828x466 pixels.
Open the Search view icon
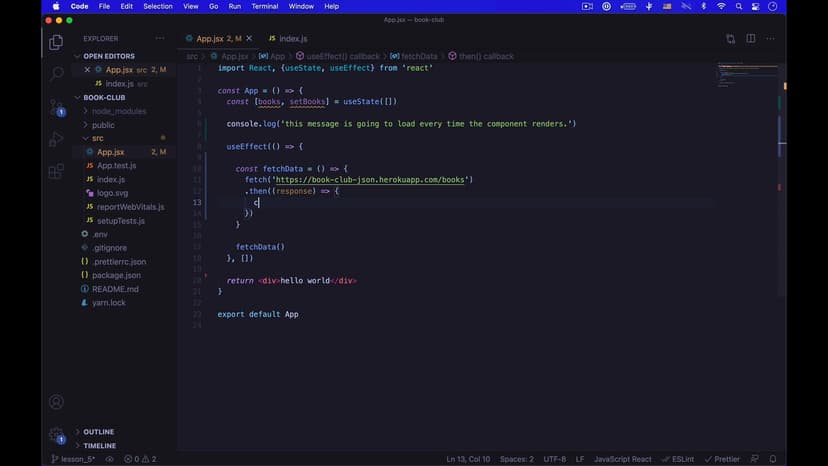(57, 74)
